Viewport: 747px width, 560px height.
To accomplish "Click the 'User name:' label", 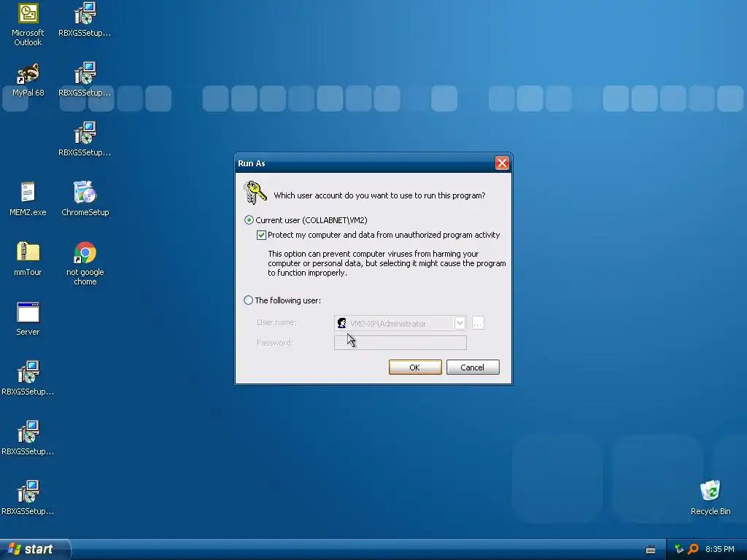I will click(x=276, y=322).
